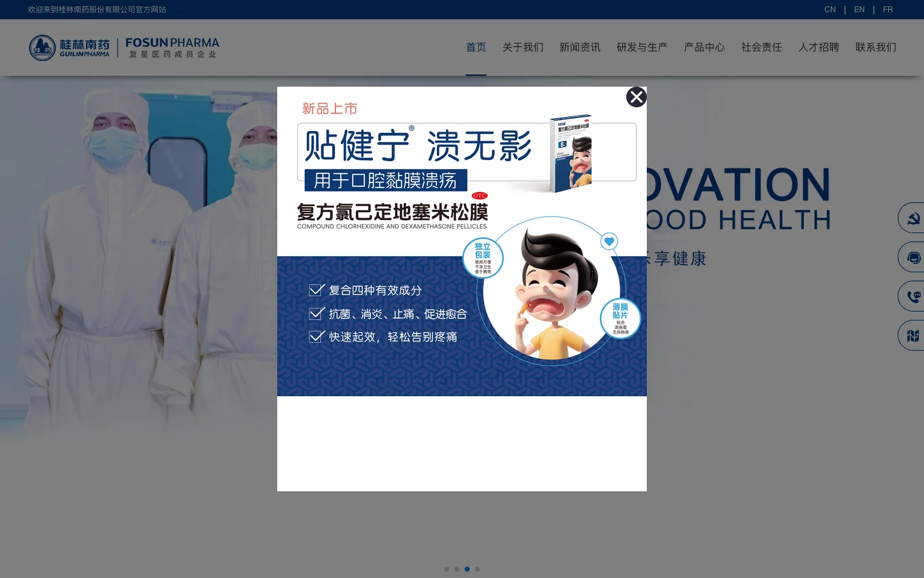Viewport: 924px width, 578px height.
Task: Switch language to EN
Action: tap(859, 10)
